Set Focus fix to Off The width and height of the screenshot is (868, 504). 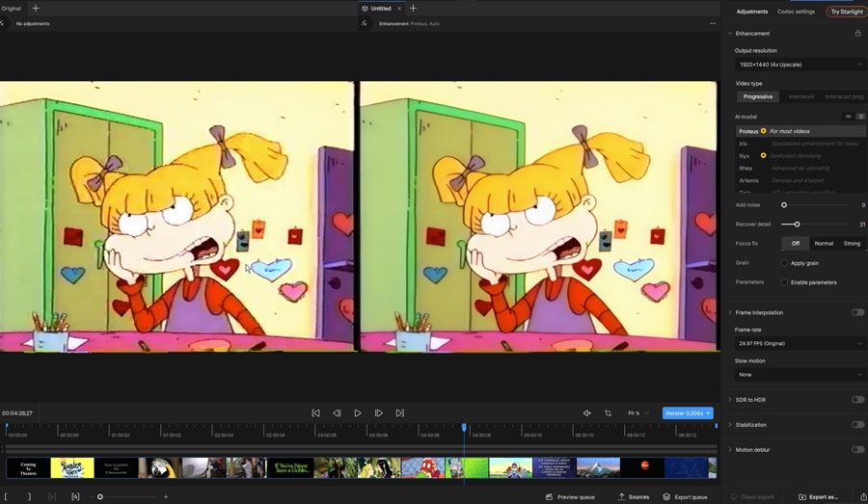(x=795, y=244)
